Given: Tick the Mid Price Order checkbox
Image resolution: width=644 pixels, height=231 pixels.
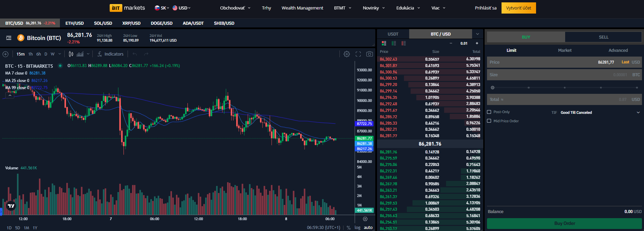Looking at the screenshot, I should (489, 121).
